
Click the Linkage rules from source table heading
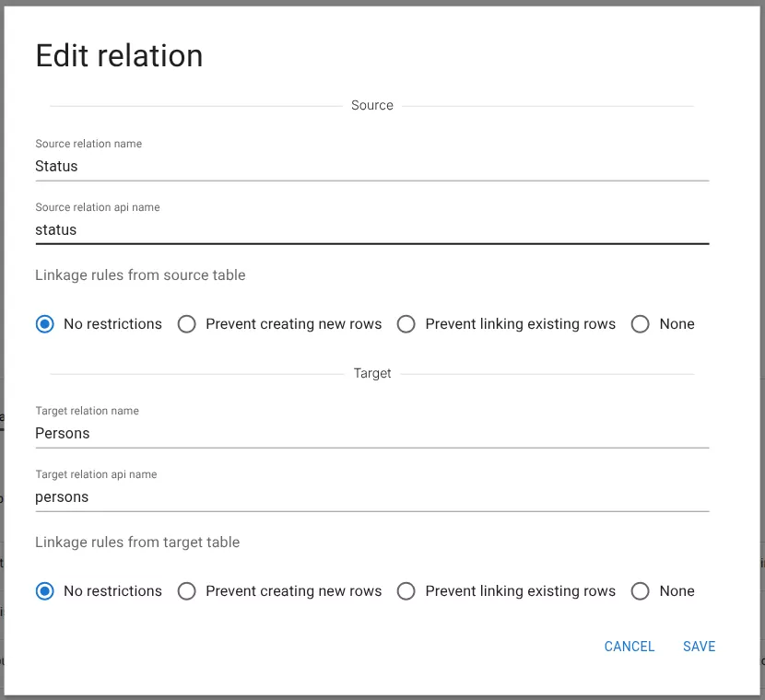(140, 275)
